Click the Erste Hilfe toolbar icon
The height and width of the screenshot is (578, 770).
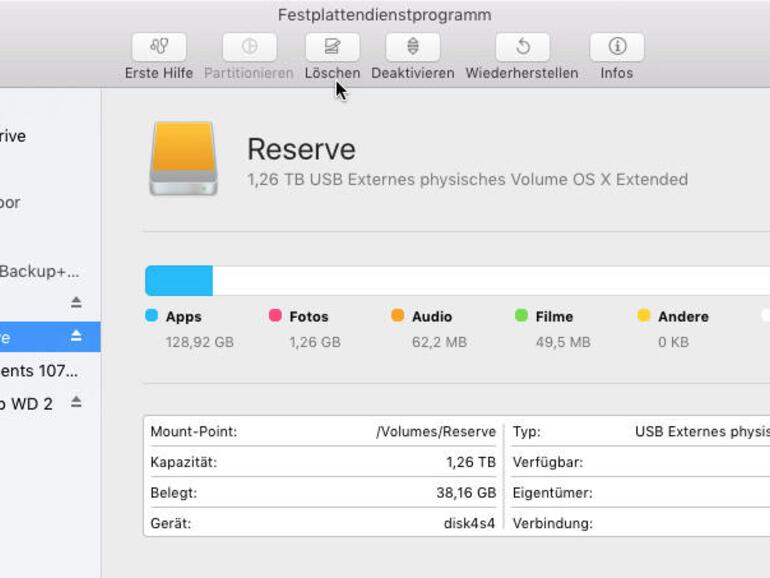coord(159,47)
